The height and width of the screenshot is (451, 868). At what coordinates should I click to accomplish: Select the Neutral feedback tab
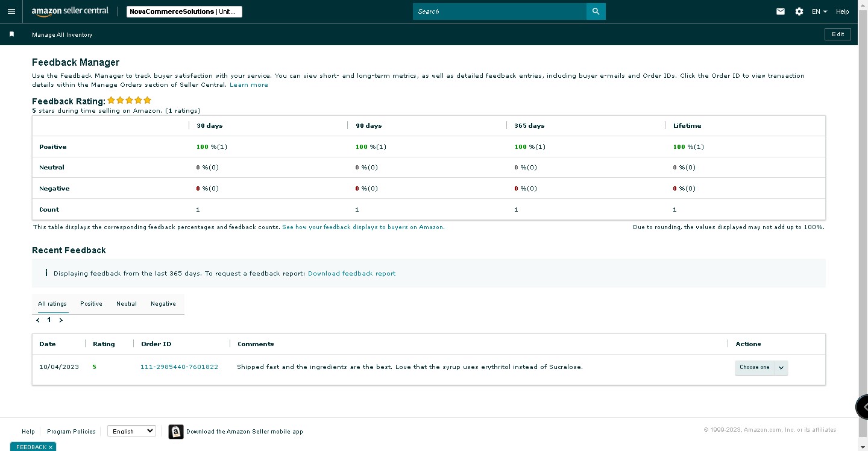[127, 304]
